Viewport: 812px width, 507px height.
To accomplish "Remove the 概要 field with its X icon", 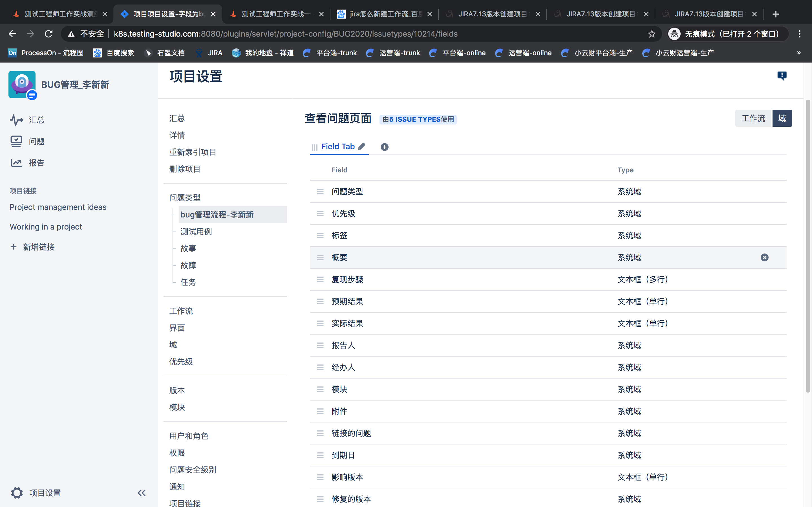I will (764, 257).
